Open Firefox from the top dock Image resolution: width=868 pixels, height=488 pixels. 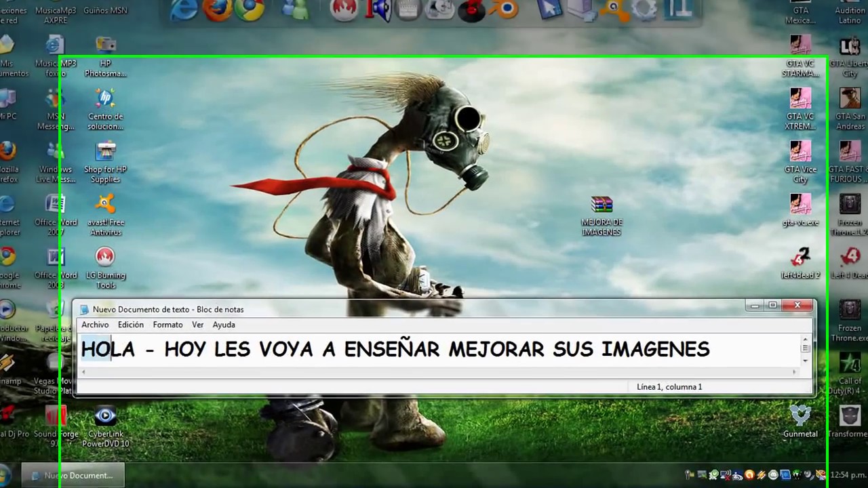(218, 9)
